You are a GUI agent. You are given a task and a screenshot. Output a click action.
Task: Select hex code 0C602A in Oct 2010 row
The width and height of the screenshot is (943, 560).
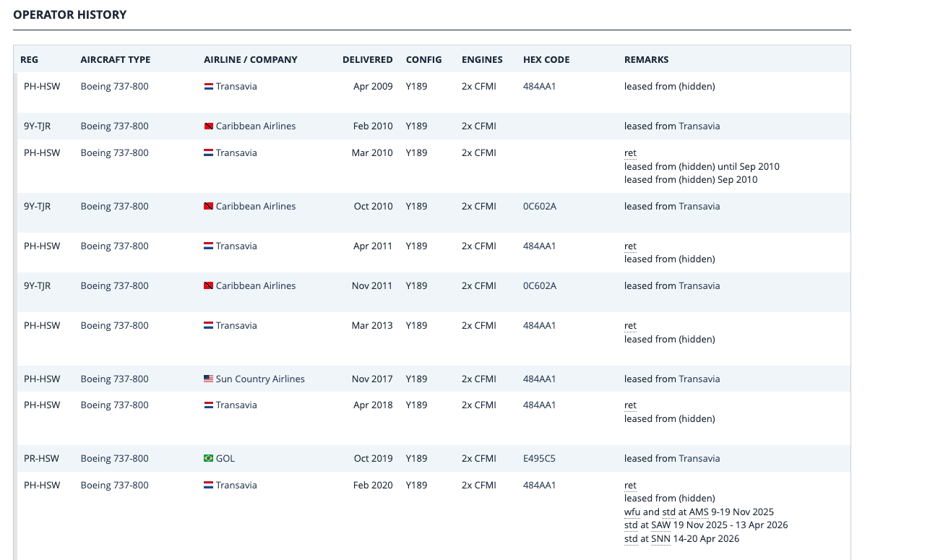(x=540, y=207)
